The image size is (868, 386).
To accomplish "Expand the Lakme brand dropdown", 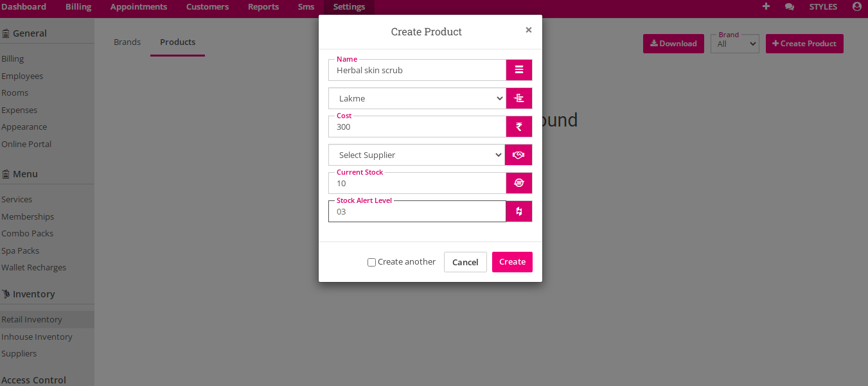I will tap(417, 98).
